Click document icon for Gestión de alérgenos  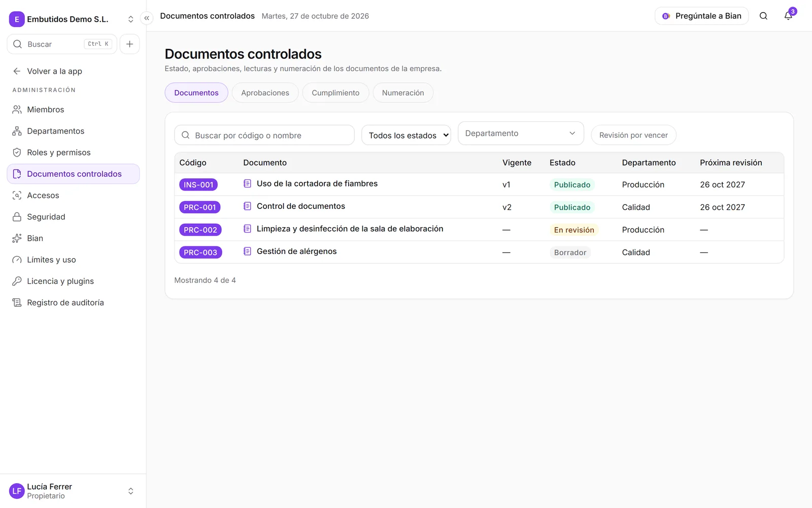(247, 251)
